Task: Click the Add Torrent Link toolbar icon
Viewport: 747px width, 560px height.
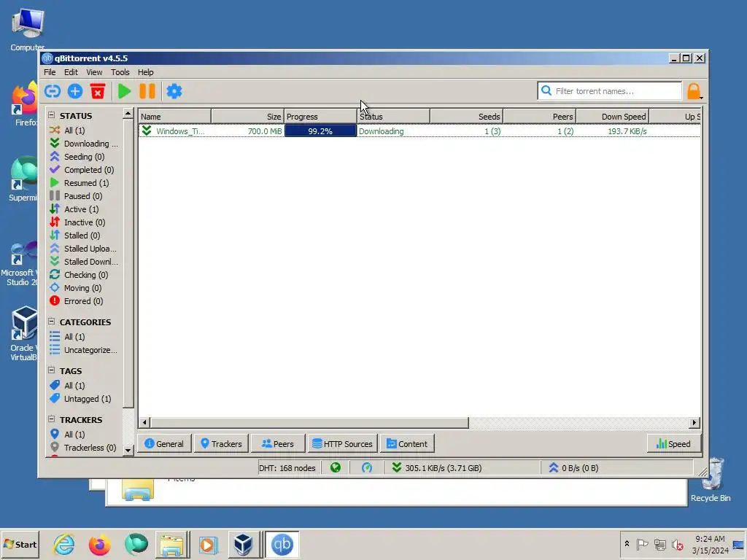Action: (x=53, y=91)
